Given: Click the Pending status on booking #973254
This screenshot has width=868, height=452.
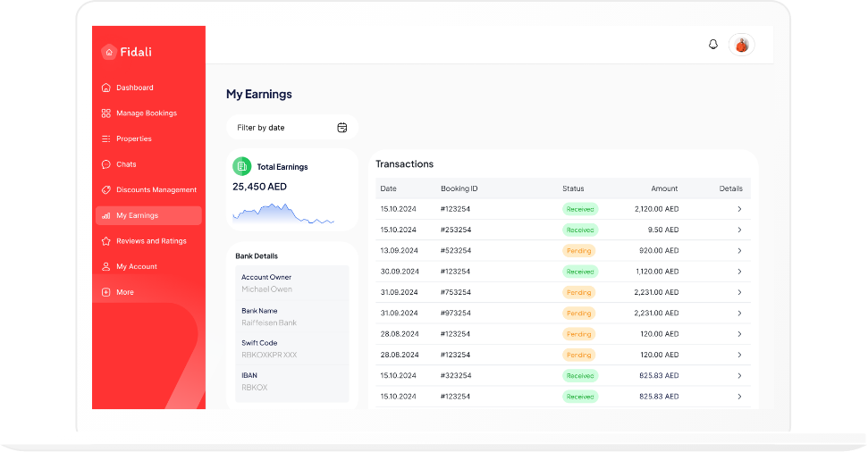Looking at the screenshot, I should pyautogui.click(x=579, y=314).
